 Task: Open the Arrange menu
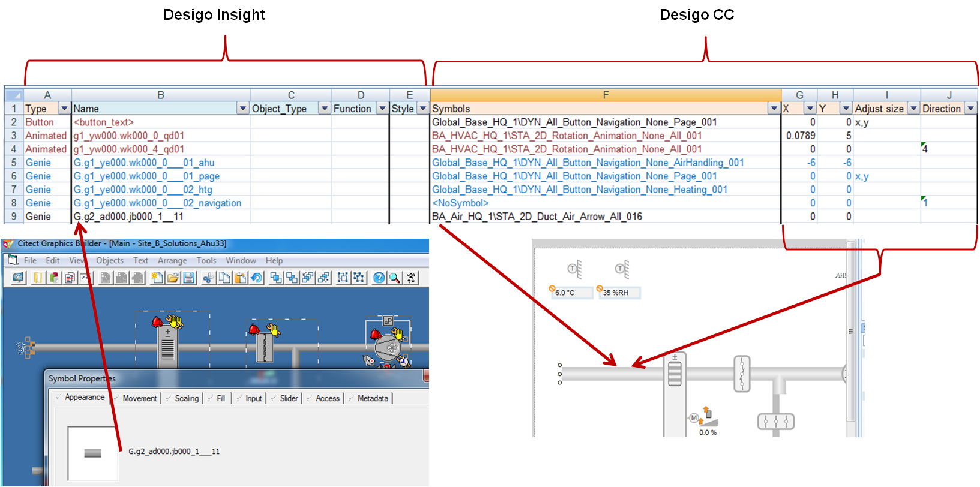pos(172,261)
